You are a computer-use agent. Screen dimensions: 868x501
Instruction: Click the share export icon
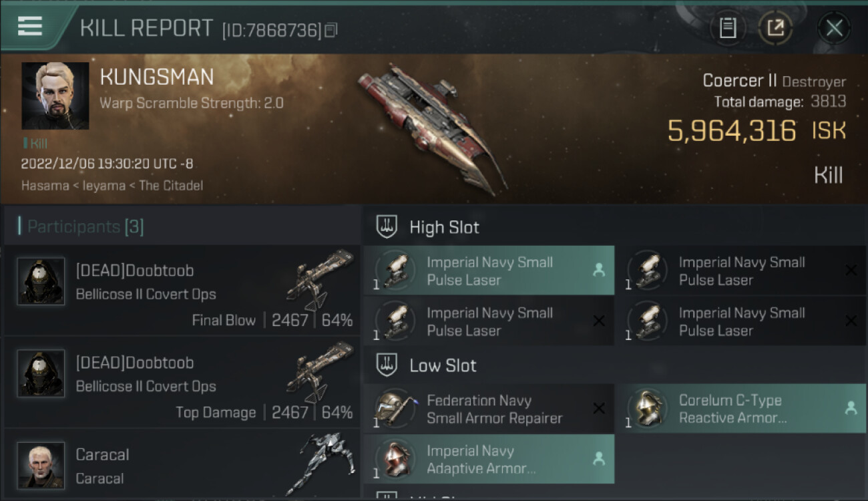click(x=775, y=28)
